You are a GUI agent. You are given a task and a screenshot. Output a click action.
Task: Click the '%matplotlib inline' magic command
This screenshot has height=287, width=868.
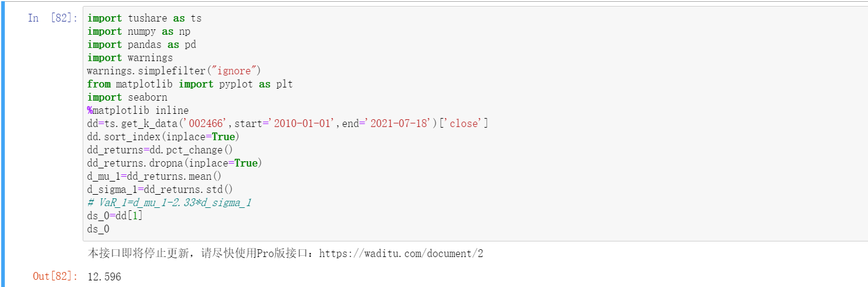[x=138, y=110]
